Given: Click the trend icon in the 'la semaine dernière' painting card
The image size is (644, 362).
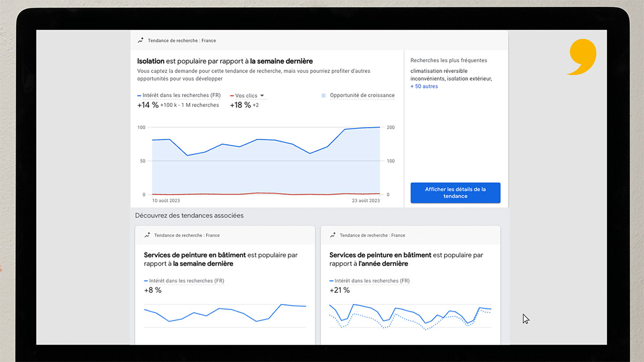Looking at the screenshot, I should click(x=147, y=235).
